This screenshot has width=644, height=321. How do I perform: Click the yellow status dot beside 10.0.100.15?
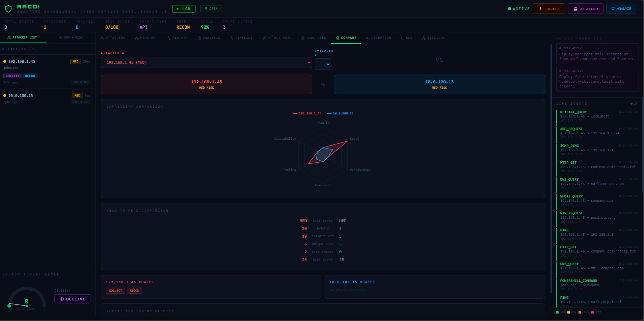click(5, 96)
